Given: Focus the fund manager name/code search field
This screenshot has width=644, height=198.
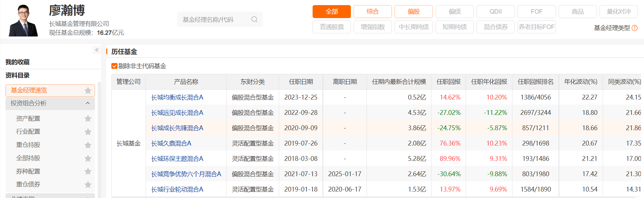Looking at the screenshot, I should (220, 19).
